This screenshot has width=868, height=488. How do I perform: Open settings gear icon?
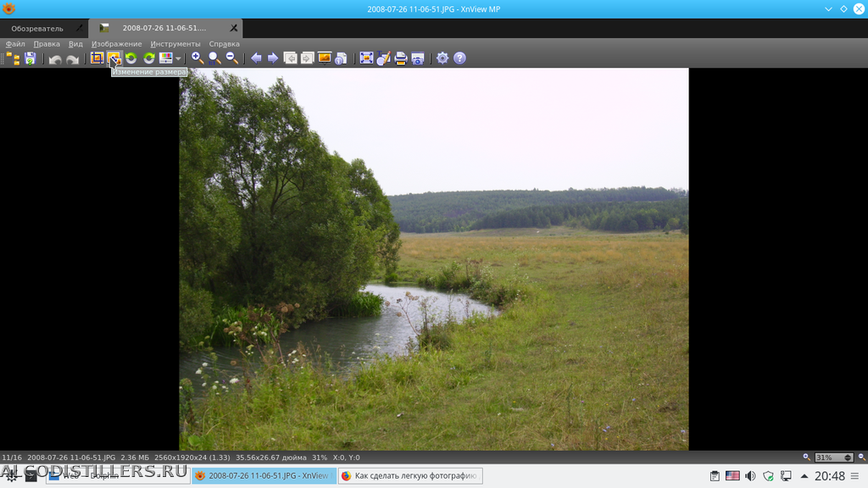click(442, 58)
